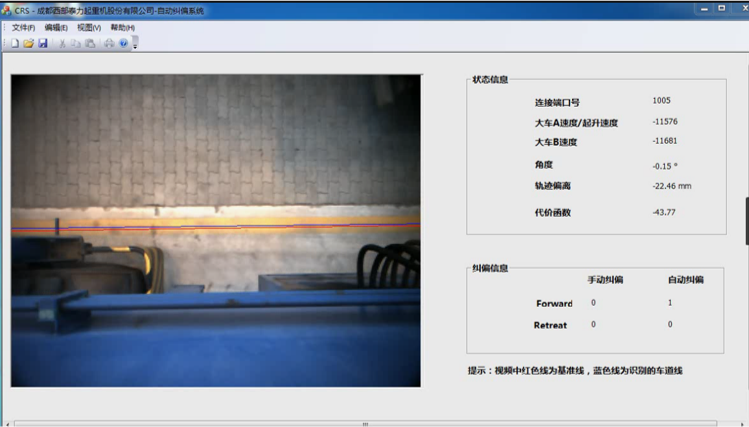Click the 轨迹偏离 value -22.46 mm
The image size is (749, 427).
tap(671, 185)
